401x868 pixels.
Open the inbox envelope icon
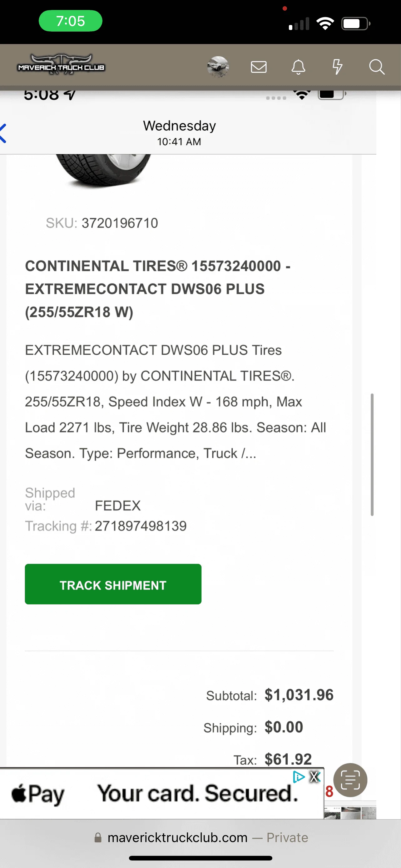[x=259, y=67]
